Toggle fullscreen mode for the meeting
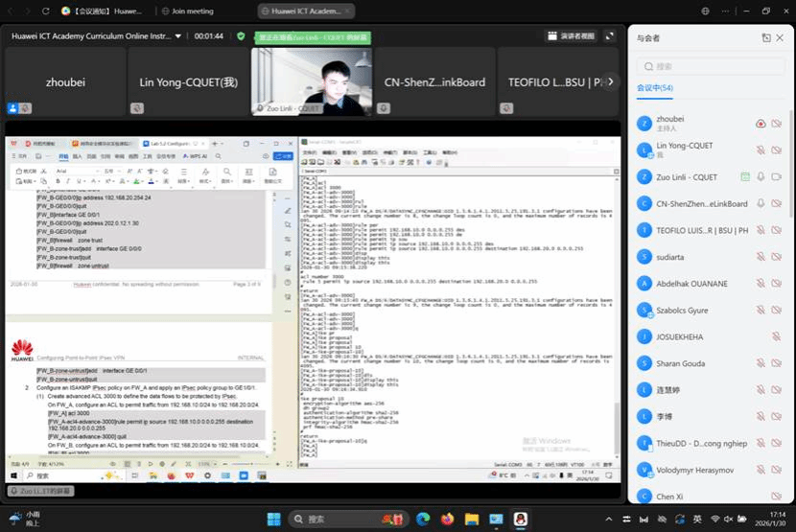This screenshot has width=796, height=532. pos(610,36)
